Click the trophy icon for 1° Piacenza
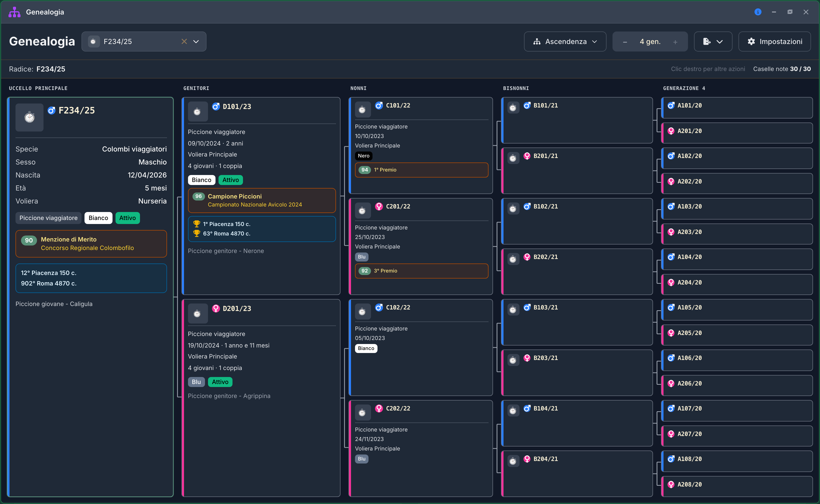The height and width of the screenshot is (504, 820). tap(197, 224)
